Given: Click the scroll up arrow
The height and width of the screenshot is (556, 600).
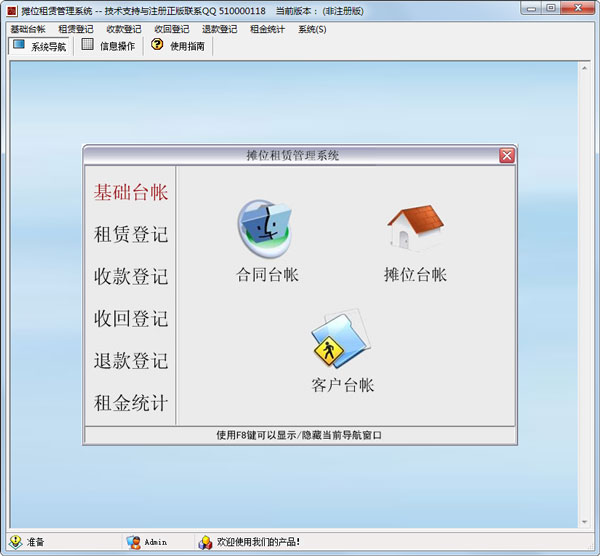Looking at the screenshot, I should (x=584, y=68).
